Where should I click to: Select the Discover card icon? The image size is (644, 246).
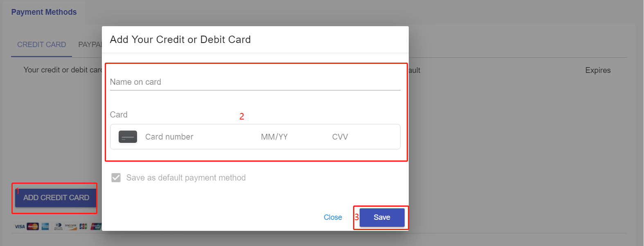71,226
